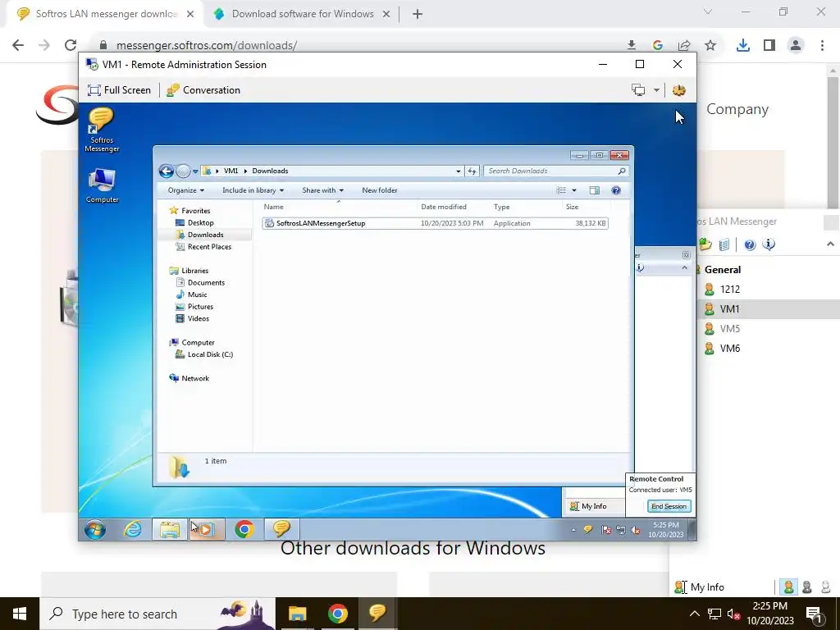
Task: Open new Chrome tab
Action: pyautogui.click(x=418, y=14)
